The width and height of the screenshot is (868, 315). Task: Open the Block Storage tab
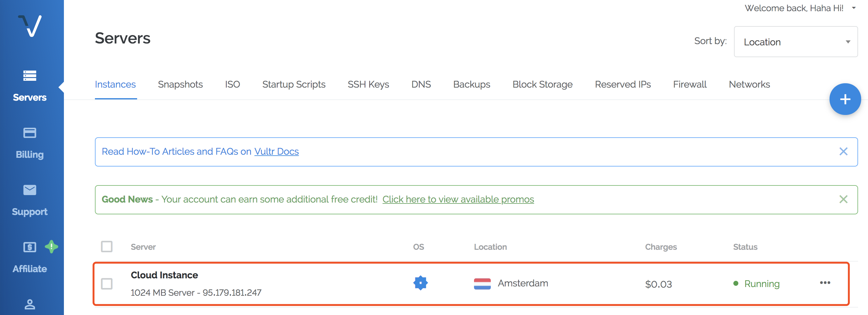(542, 84)
